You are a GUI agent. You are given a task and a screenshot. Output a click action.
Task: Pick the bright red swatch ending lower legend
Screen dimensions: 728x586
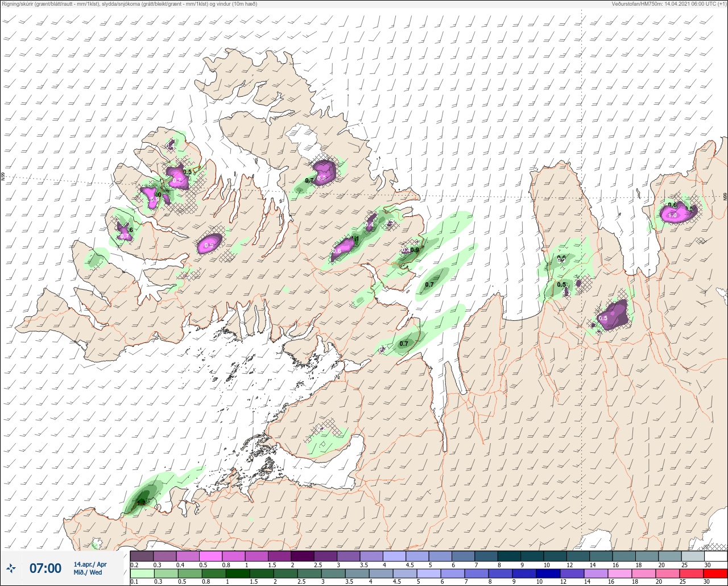pos(715,573)
